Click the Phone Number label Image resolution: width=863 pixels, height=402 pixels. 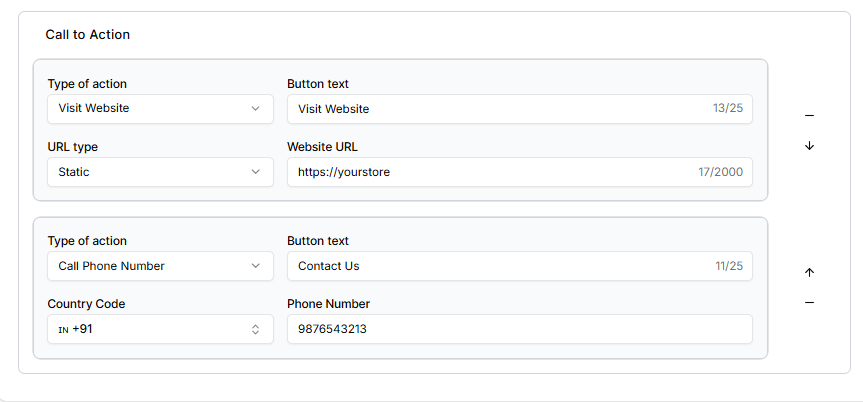(328, 304)
